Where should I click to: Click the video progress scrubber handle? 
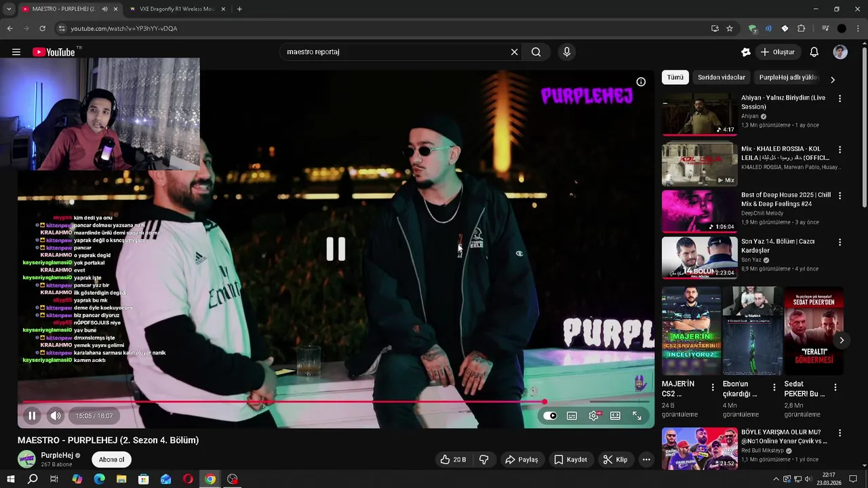(x=545, y=402)
